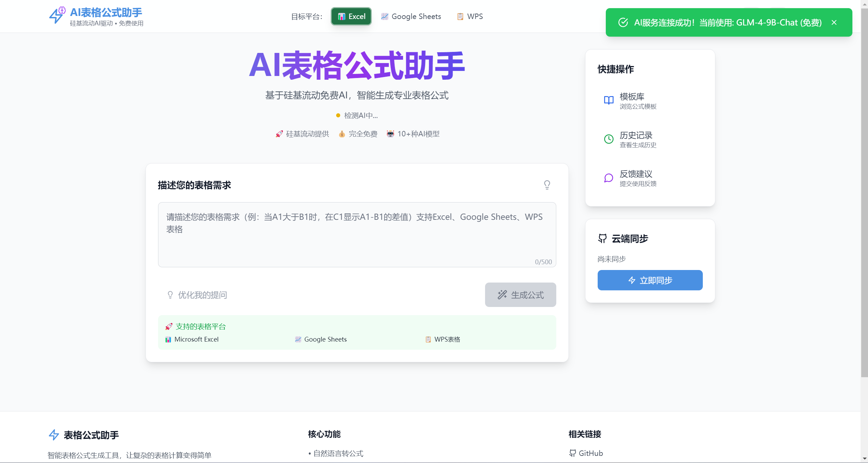This screenshot has height=463, width=868.
Task: Click the AI表格公式助手 header title
Action: (106, 13)
